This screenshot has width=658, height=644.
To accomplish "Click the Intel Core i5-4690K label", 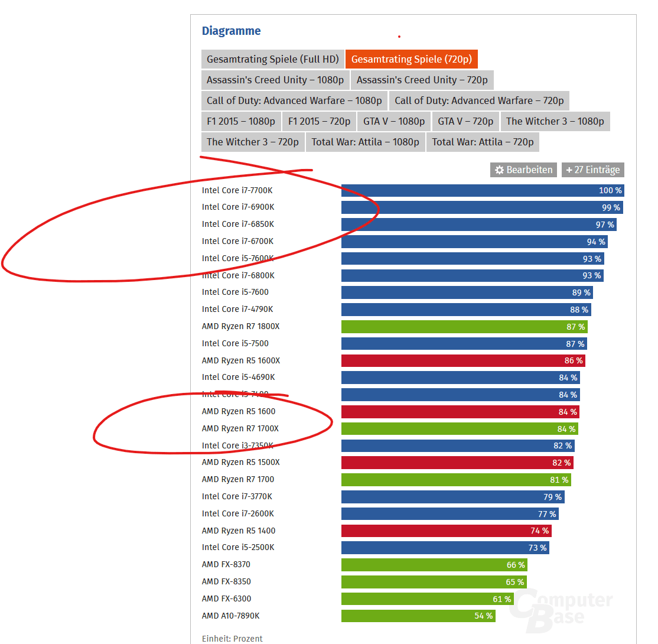I will tap(239, 378).
